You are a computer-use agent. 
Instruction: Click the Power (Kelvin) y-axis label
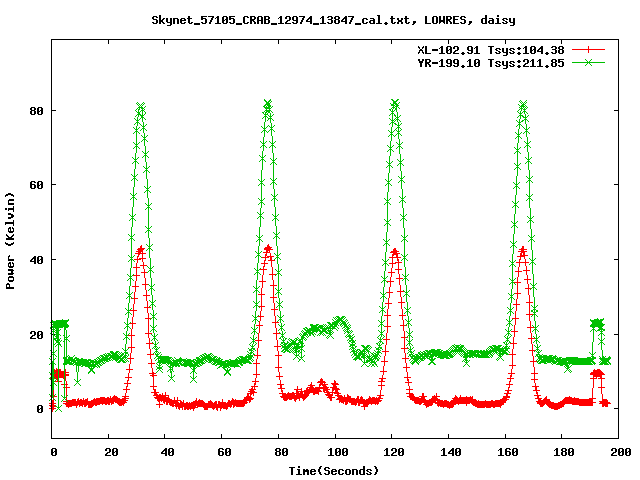coord(11,241)
